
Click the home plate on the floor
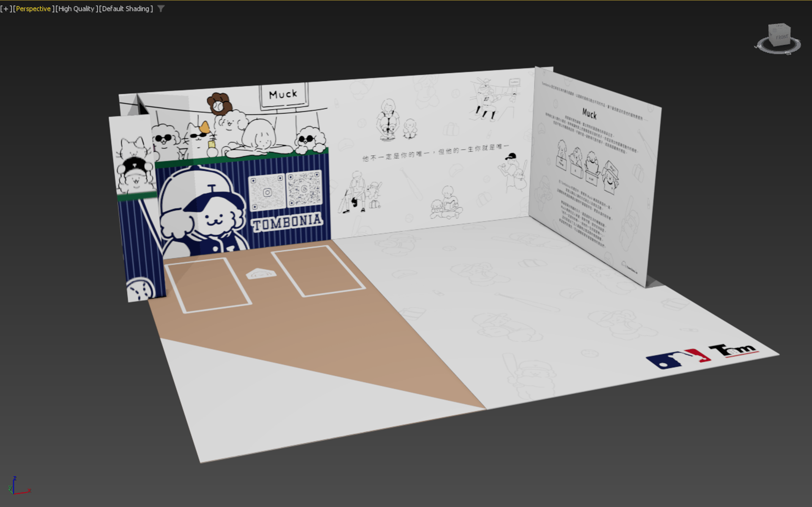point(261,274)
